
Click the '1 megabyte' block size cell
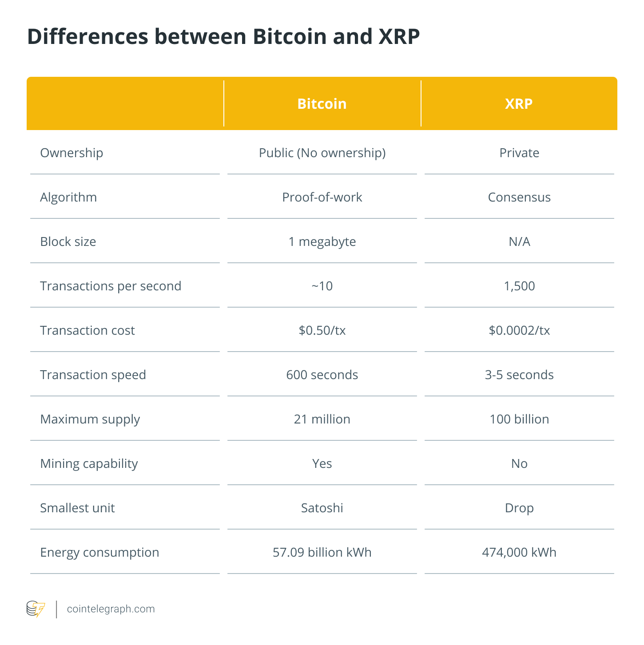pyautogui.click(x=322, y=242)
